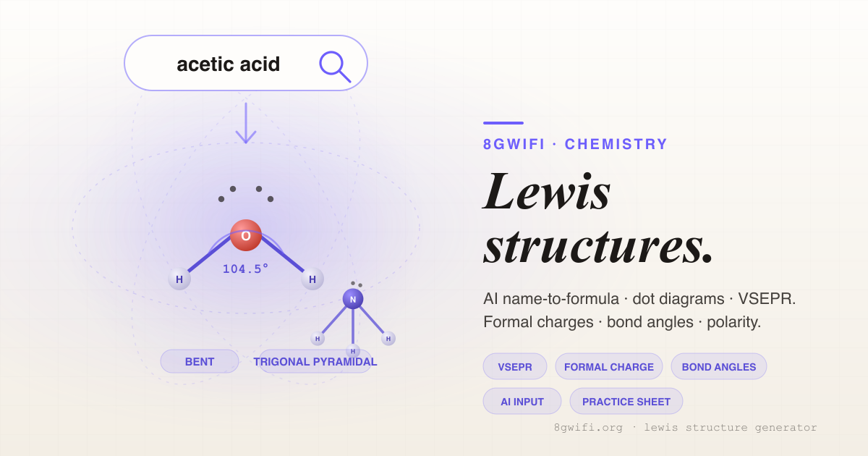Click the lone pair dots above oxygen
868x456 pixels.
tap(246, 193)
